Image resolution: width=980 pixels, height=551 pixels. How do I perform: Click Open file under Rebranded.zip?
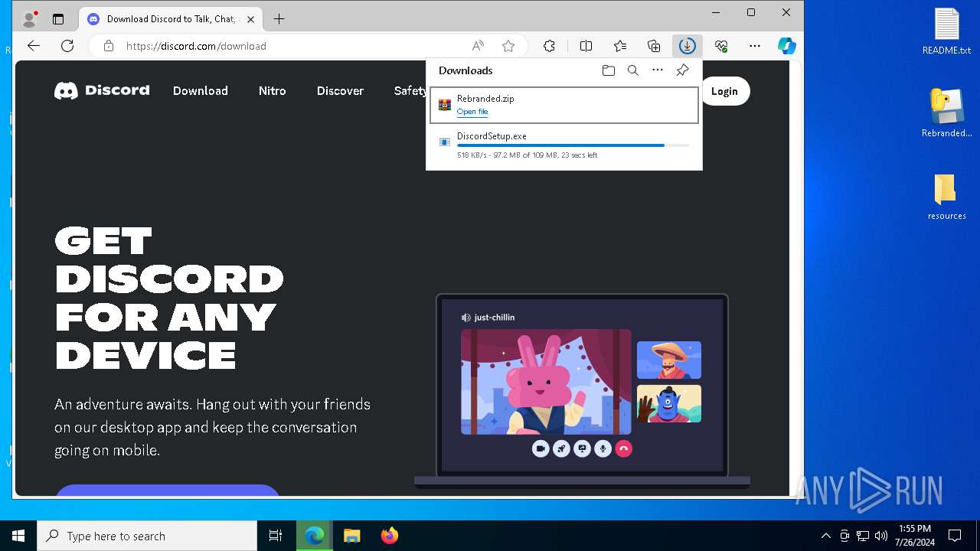click(x=472, y=112)
